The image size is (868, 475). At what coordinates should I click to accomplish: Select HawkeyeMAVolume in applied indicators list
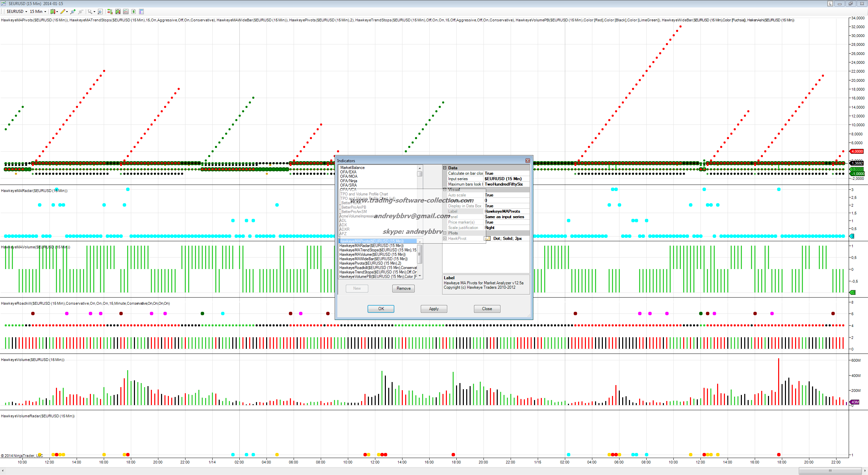pos(372,254)
